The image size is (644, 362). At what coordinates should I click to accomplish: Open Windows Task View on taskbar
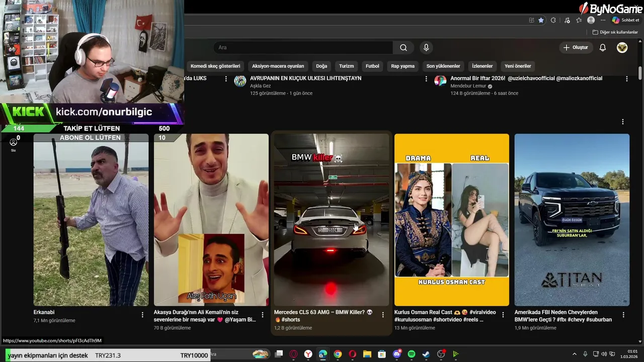click(279, 354)
